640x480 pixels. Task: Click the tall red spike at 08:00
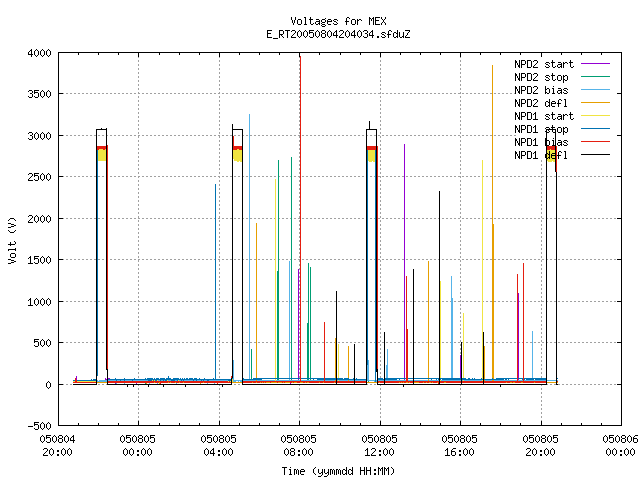(300, 218)
